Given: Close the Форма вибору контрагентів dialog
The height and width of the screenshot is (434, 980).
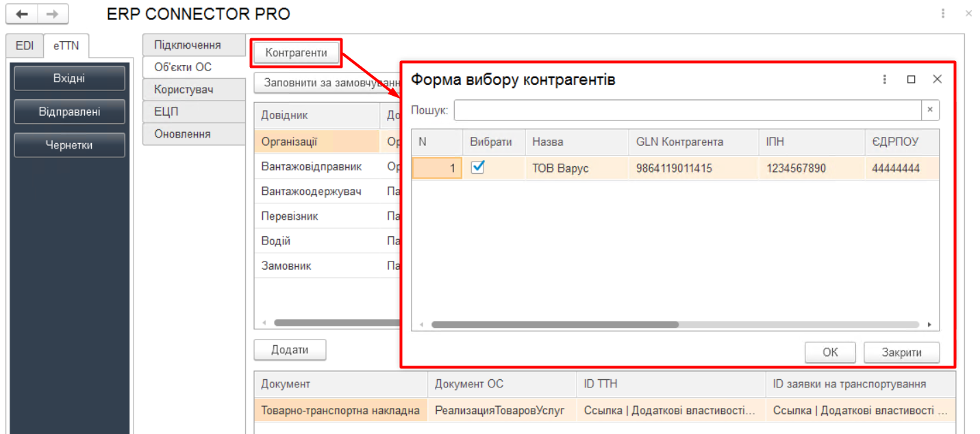Looking at the screenshot, I should (938, 79).
